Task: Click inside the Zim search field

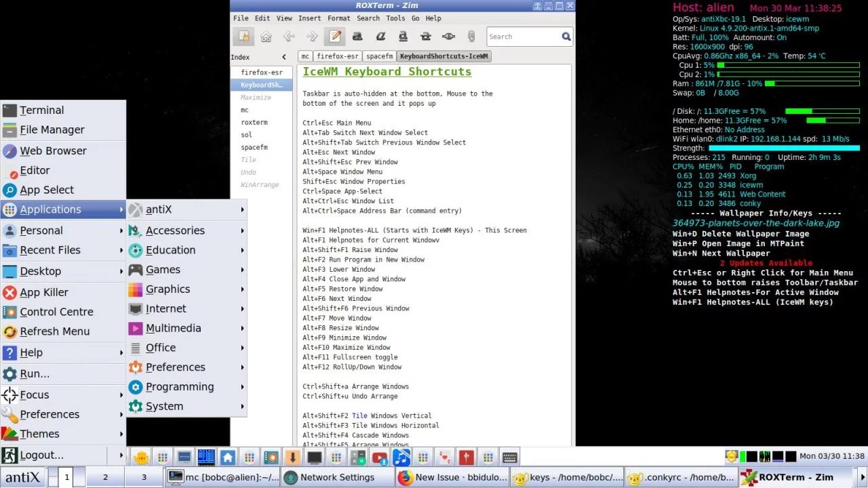Action: tap(522, 37)
